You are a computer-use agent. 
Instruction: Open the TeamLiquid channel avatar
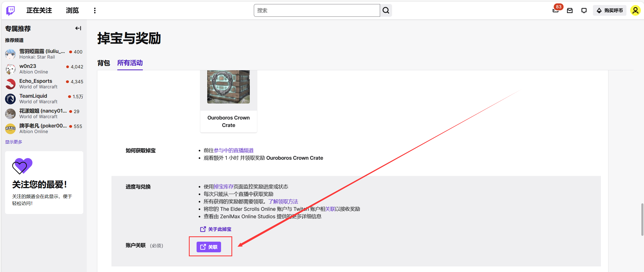pyautogui.click(x=10, y=99)
